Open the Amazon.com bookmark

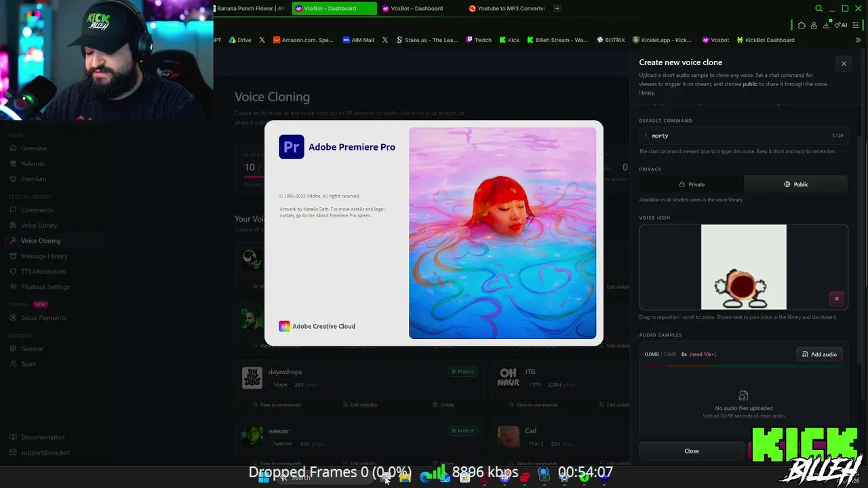tap(303, 40)
